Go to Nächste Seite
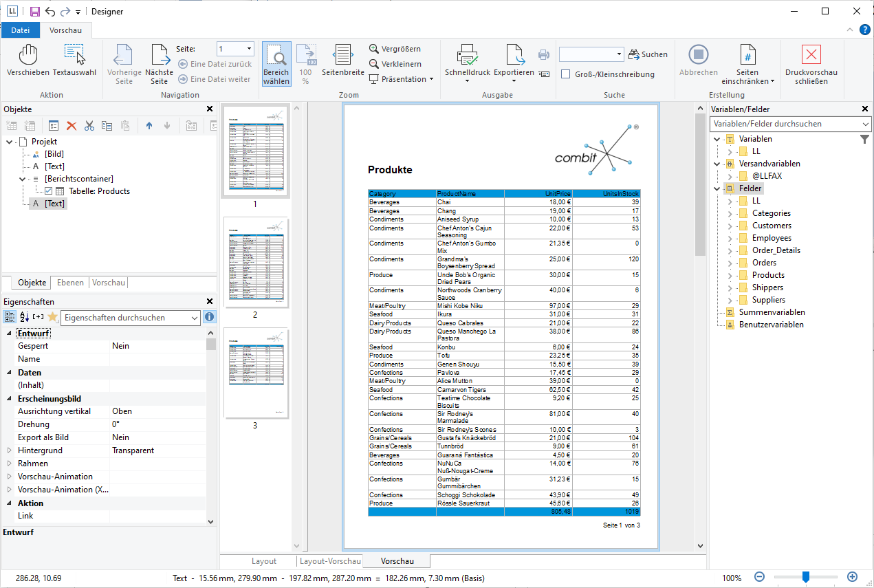This screenshot has width=874, height=588. click(160, 55)
